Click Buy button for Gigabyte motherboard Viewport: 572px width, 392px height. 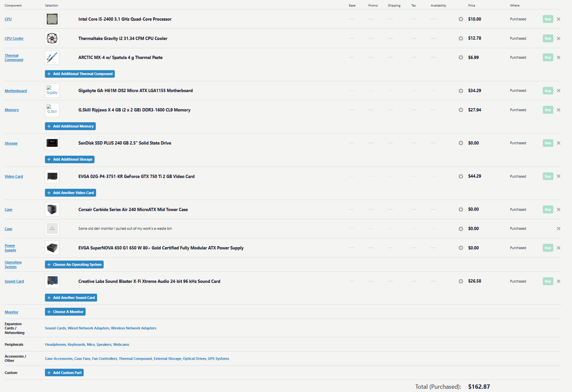click(548, 91)
